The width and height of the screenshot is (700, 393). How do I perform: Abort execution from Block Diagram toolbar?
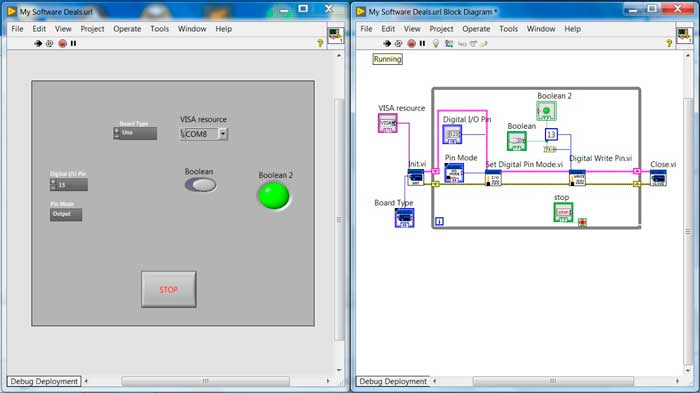click(412, 43)
